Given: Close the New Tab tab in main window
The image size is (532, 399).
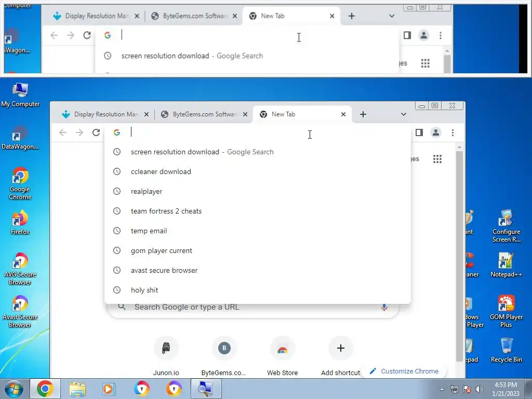Looking at the screenshot, I should [x=343, y=114].
